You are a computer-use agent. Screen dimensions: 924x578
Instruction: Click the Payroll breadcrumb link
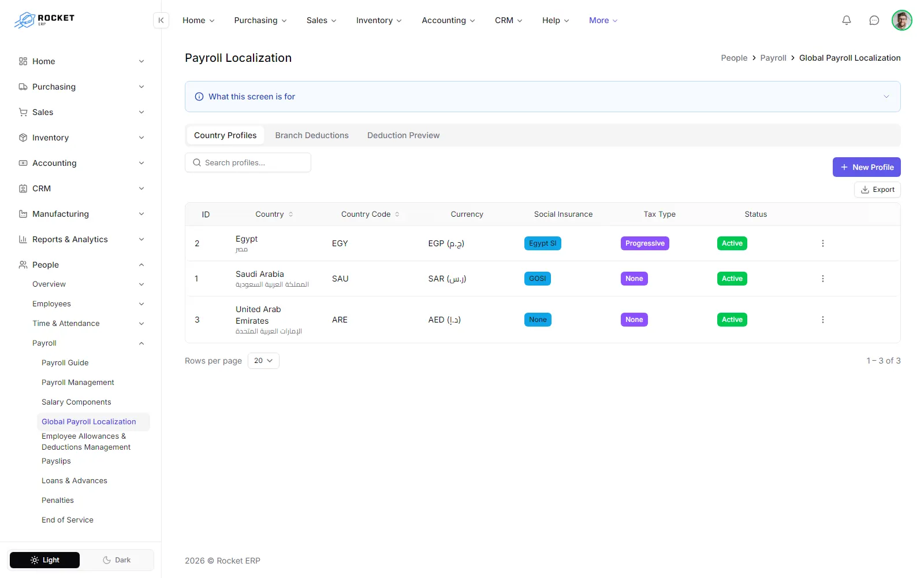(x=773, y=58)
